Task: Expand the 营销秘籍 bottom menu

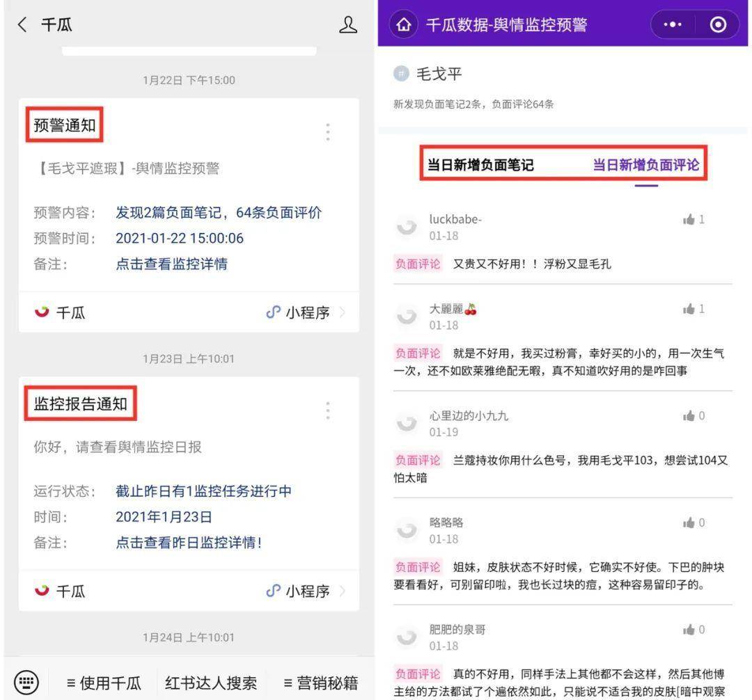Action: pos(321,683)
